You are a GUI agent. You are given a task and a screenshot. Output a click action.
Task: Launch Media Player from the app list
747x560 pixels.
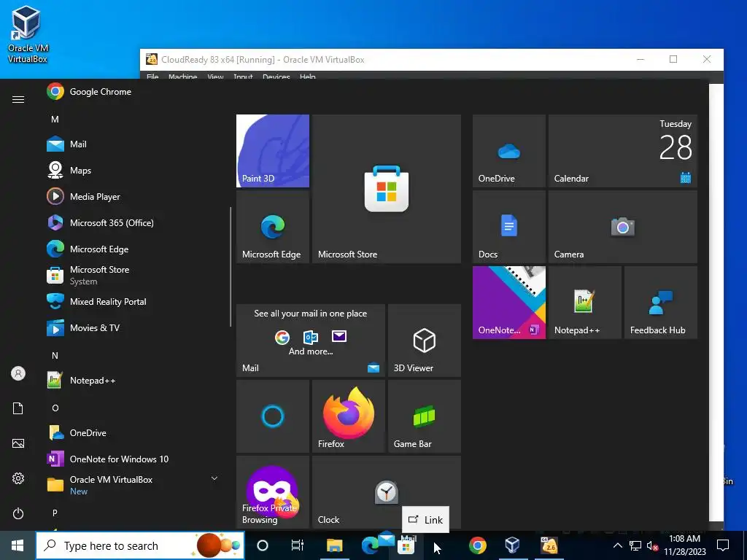(133, 196)
